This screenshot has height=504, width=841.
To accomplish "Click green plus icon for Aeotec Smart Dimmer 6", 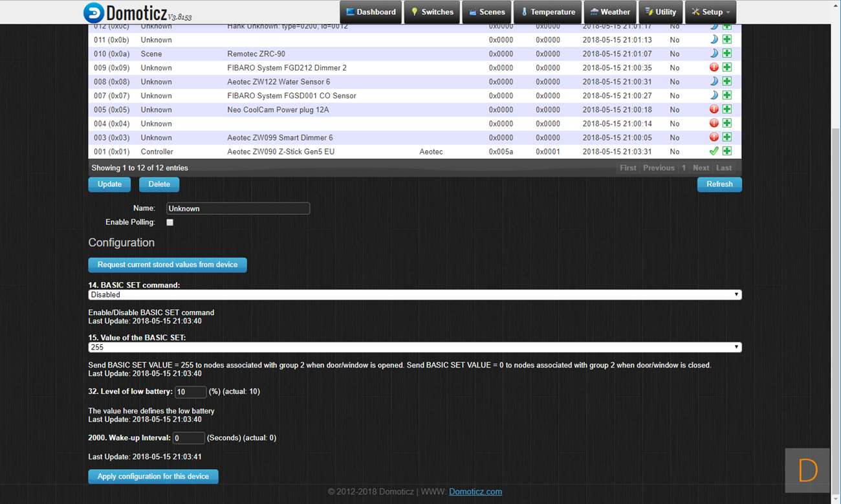I will [727, 137].
